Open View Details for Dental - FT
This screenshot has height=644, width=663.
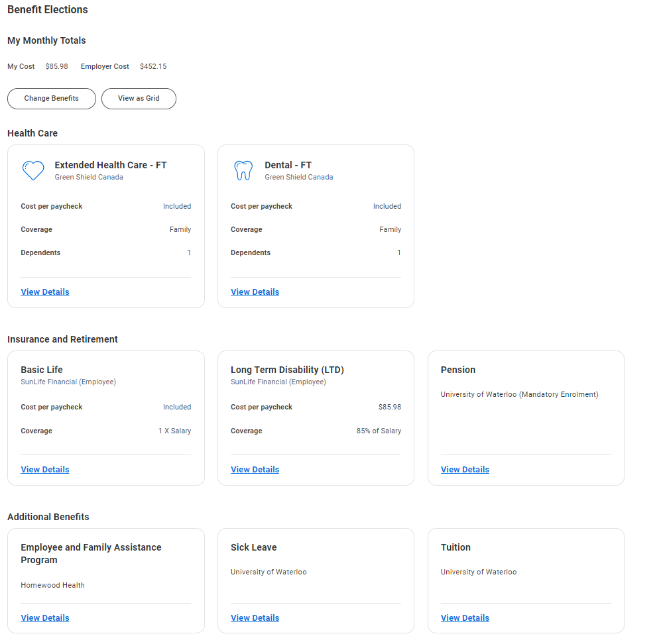pyautogui.click(x=255, y=292)
